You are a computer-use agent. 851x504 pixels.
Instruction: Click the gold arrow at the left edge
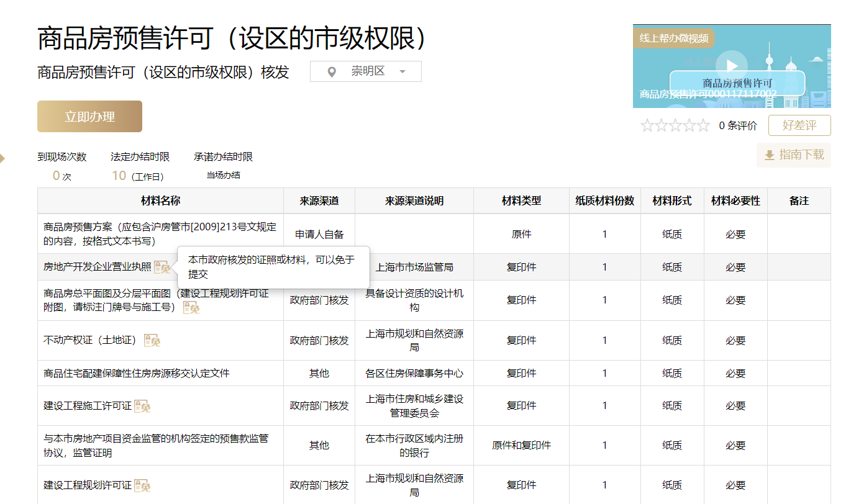pos(2,158)
